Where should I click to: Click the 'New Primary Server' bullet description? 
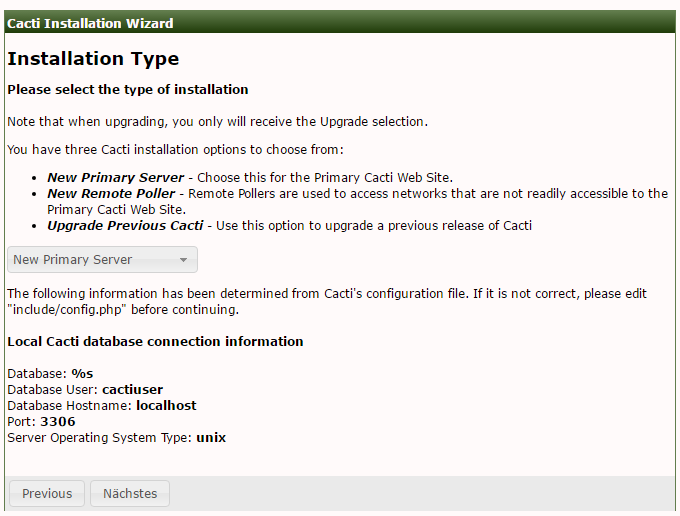pyautogui.click(x=250, y=177)
